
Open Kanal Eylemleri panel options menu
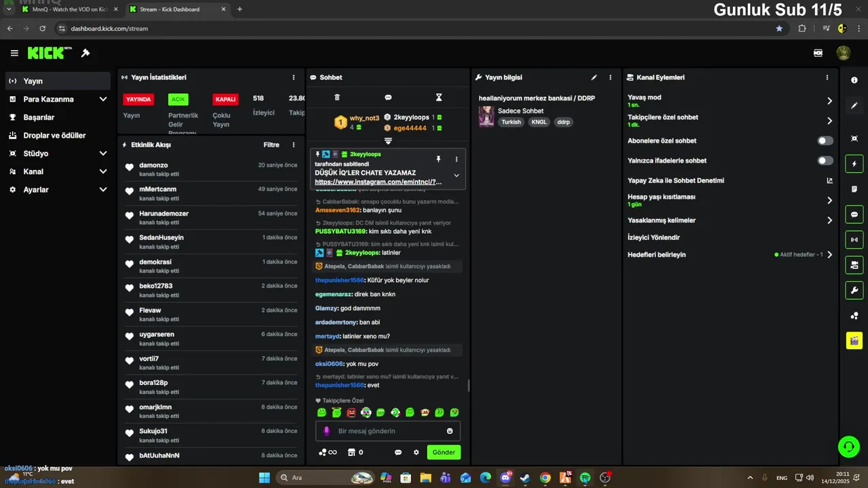[x=827, y=77]
